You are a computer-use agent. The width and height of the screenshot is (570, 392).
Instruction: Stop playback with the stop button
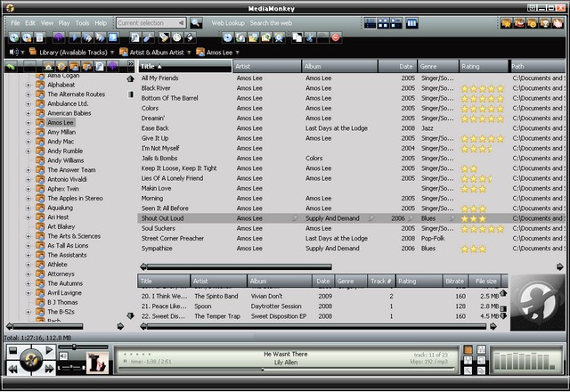click(13, 350)
